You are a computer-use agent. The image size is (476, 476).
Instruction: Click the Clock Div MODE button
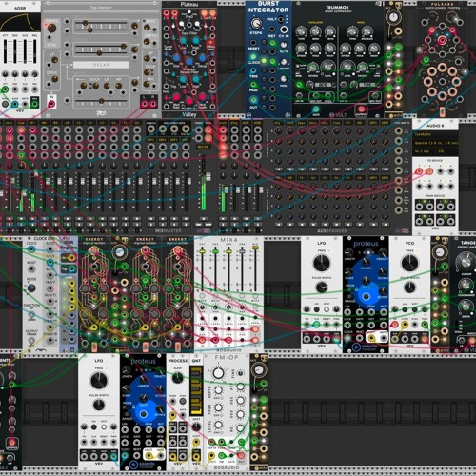coord(31,288)
